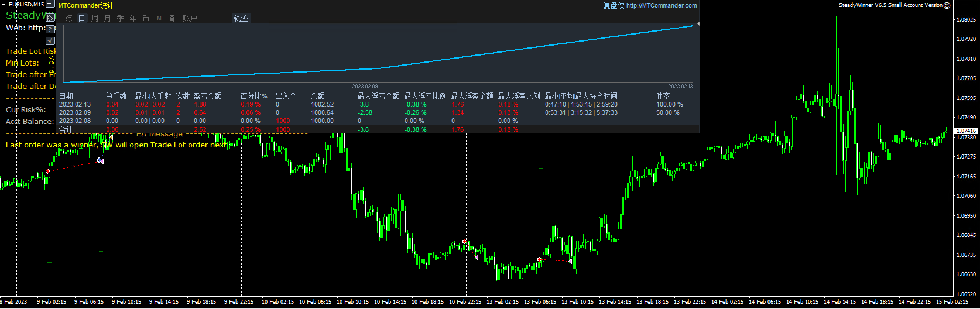Screen dimensions: 980x309
Task: Click the 盈亏金额 column header
Action: [x=207, y=96]
